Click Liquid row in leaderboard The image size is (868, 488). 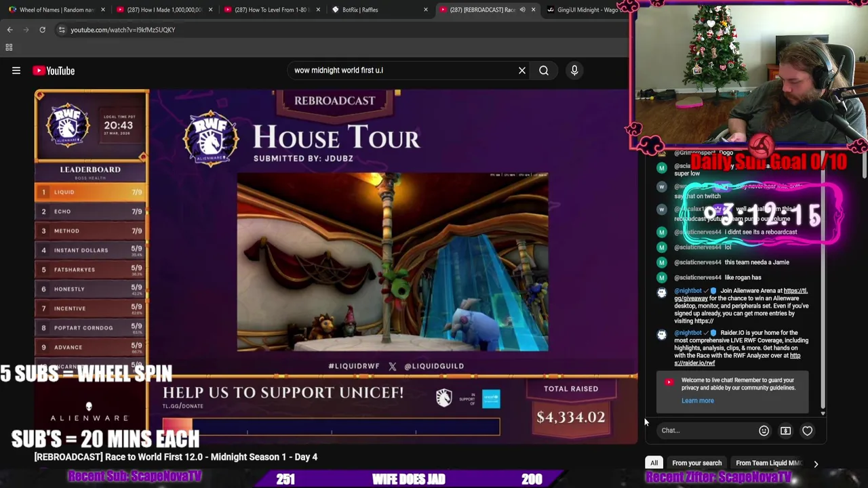pyautogui.click(x=90, y=192)
